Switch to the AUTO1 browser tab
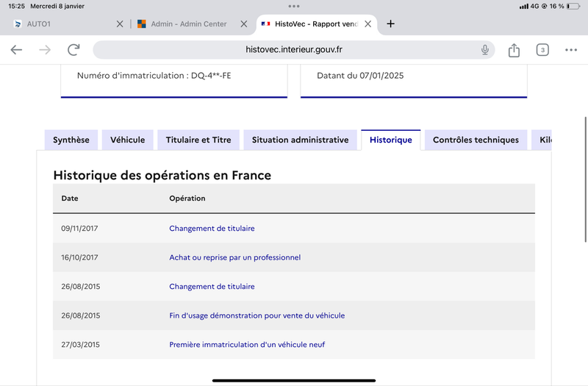This screenshot has height=386, width=588. (64, 24)
